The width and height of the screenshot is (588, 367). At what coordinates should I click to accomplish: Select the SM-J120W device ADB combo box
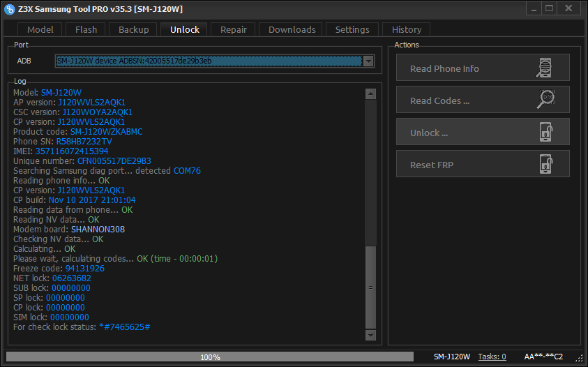point(215,61)
